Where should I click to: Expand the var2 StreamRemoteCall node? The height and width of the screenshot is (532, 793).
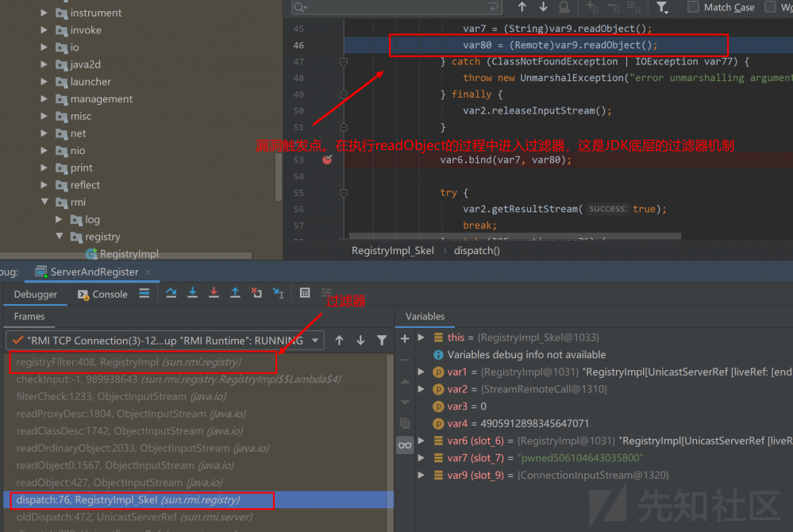[x=421, y=389]
